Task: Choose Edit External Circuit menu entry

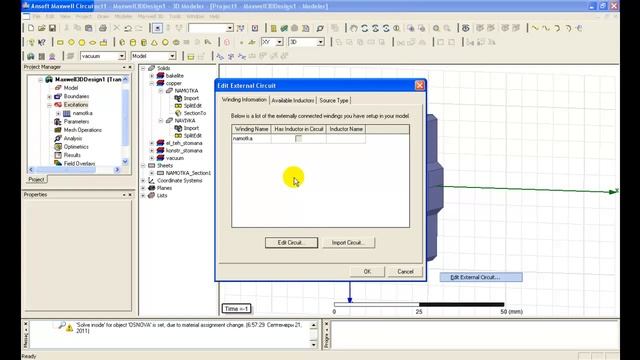Action: pyautogui.click(x=481, y=278)
